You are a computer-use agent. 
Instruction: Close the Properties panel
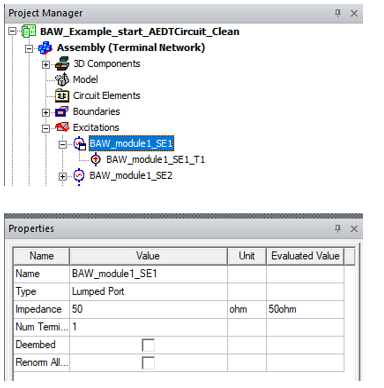coord(354,229)
